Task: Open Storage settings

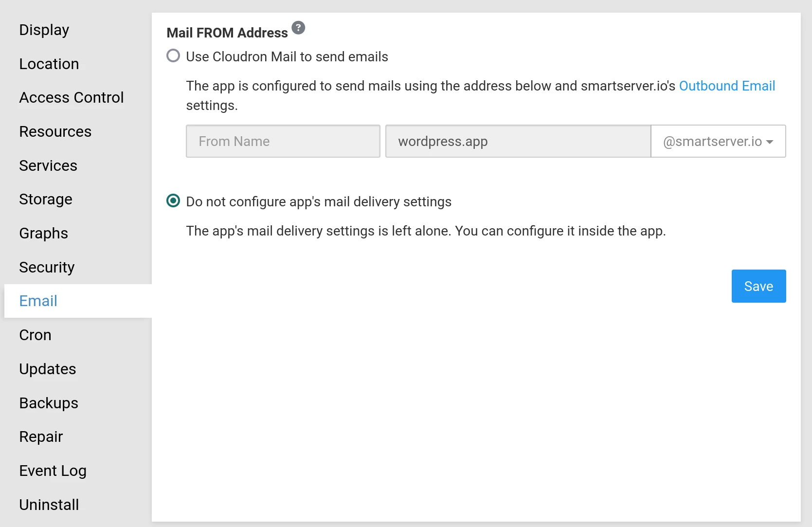Action: (45, 199)
